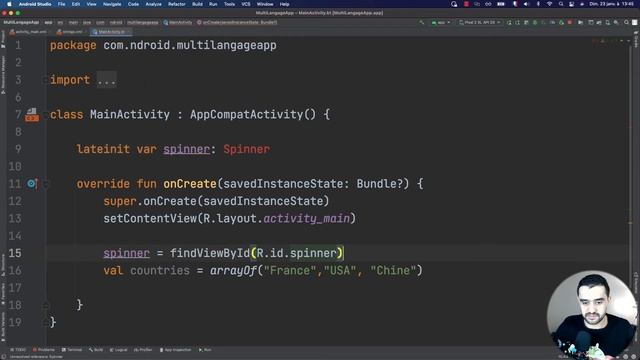The image size is (640, 360).
Task: Switch to the activity_main.xml editor tab
Action: coord(29,31)
